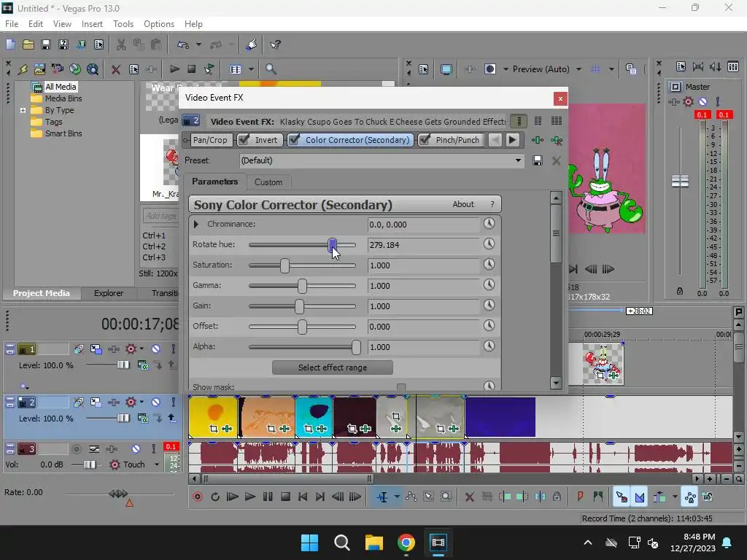Click the Gamma slider
The image size is (747, 560).
click(302, 286)
